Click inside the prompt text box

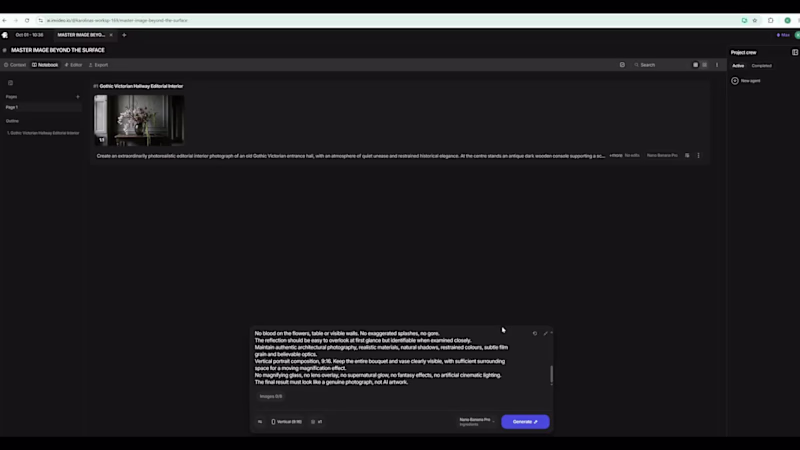383,358
